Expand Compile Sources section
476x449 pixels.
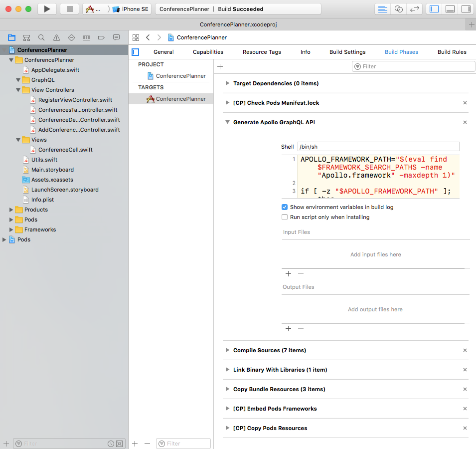pos(227,350)
